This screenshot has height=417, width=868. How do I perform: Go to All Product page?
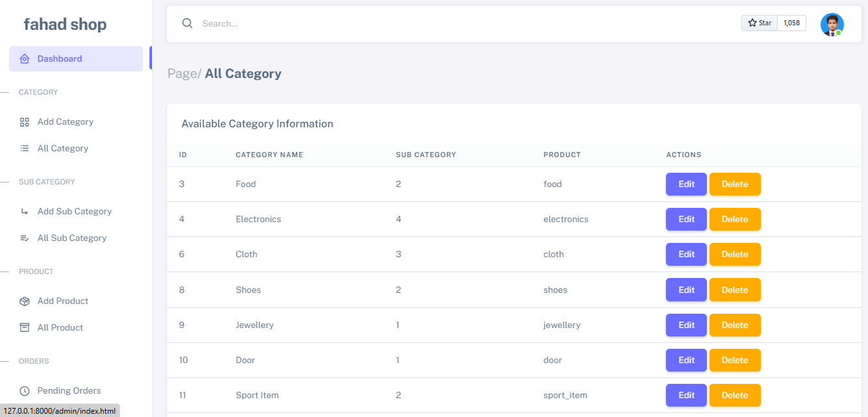point(60,327)
